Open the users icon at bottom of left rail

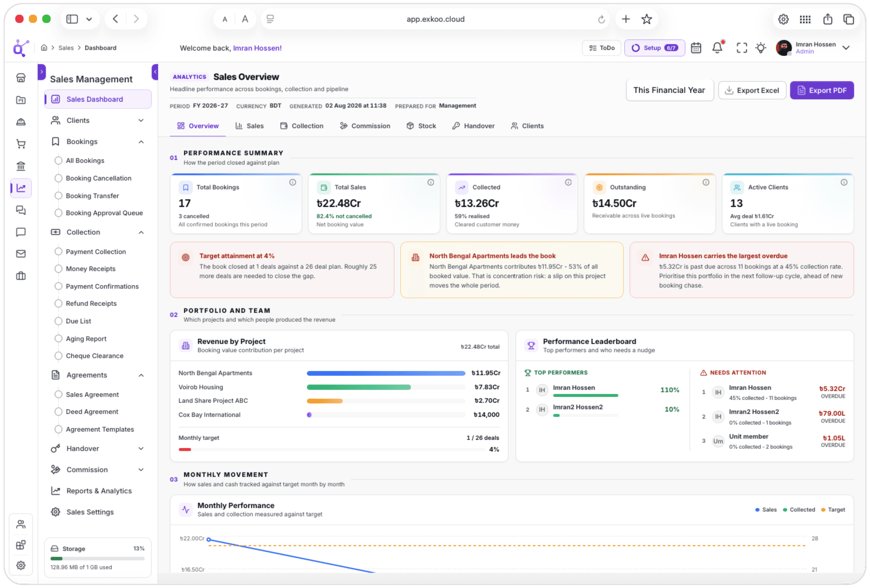(21, 524)
